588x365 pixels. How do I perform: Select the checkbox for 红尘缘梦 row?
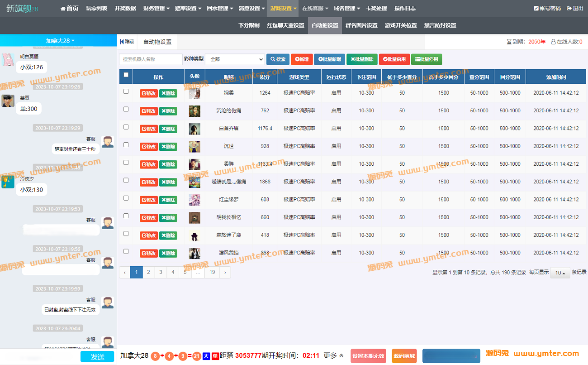(126, 198)
